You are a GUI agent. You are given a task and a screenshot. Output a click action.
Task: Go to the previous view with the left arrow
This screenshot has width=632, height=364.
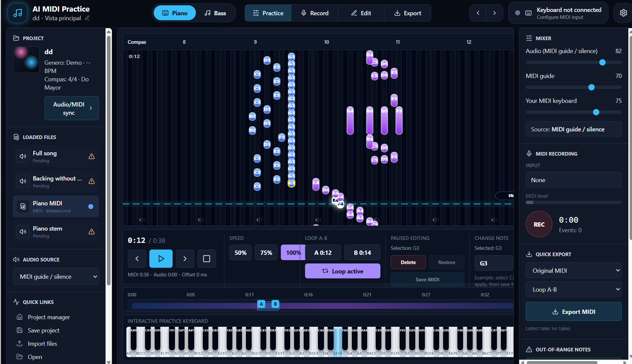click(478, 13)
